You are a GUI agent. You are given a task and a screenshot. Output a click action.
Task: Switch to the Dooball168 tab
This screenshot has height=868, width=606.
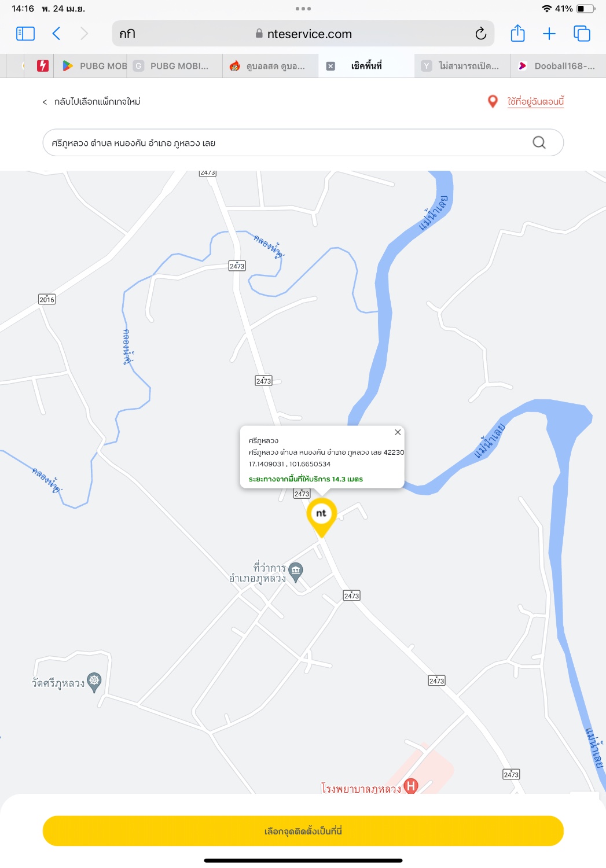point(558,66)
